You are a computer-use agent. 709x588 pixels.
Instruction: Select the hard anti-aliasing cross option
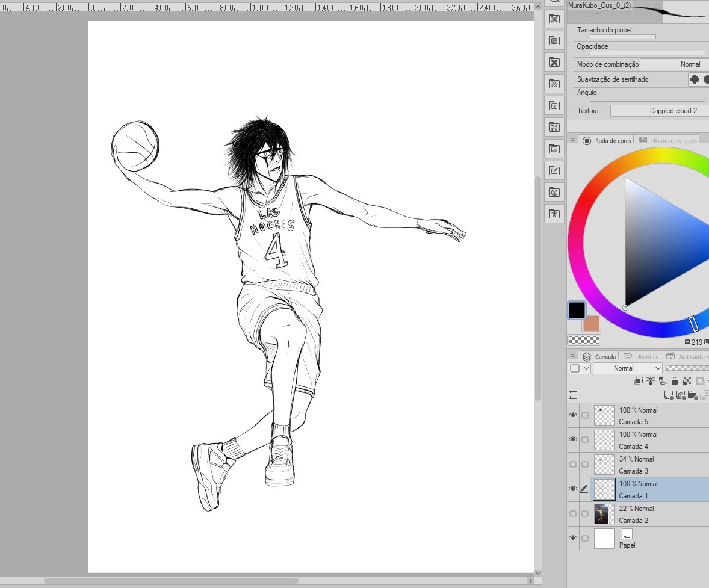(695, 79)
